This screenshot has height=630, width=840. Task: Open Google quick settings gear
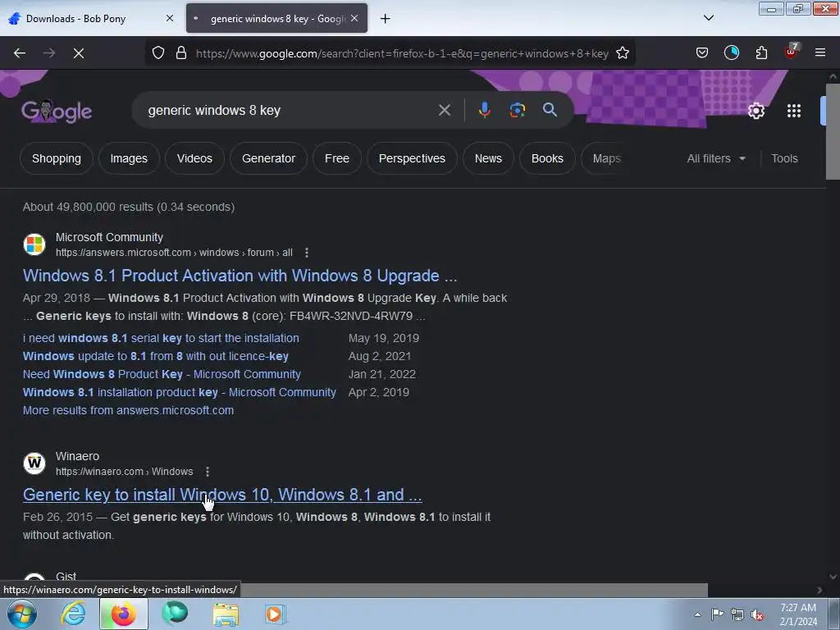(756, 111)
